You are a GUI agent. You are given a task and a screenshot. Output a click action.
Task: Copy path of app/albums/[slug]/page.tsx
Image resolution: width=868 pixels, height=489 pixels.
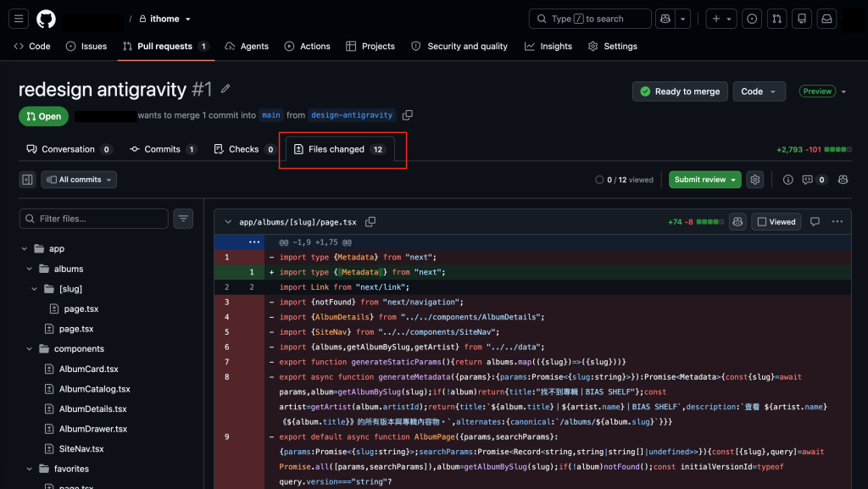click(370, 222)
